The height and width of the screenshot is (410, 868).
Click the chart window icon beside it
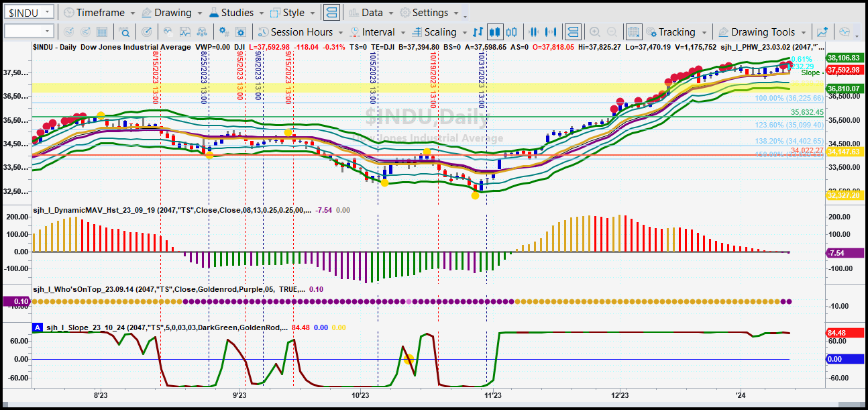pos(184,32)
